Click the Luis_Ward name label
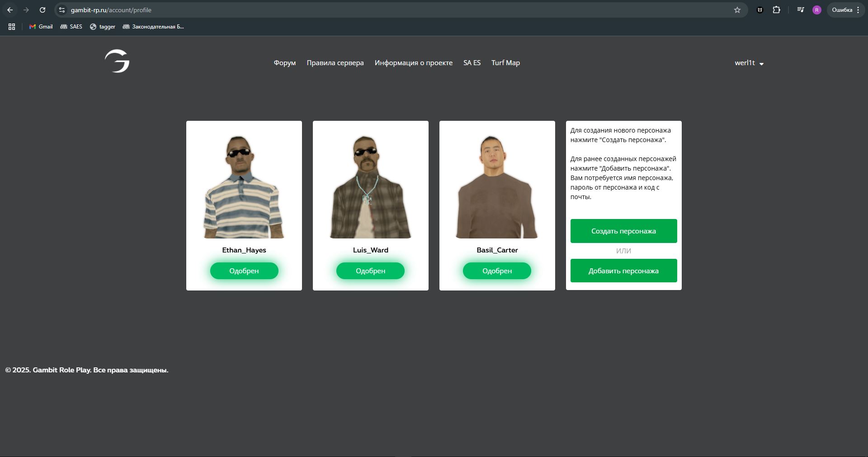 pyautogui.click(x=371, y=250)
